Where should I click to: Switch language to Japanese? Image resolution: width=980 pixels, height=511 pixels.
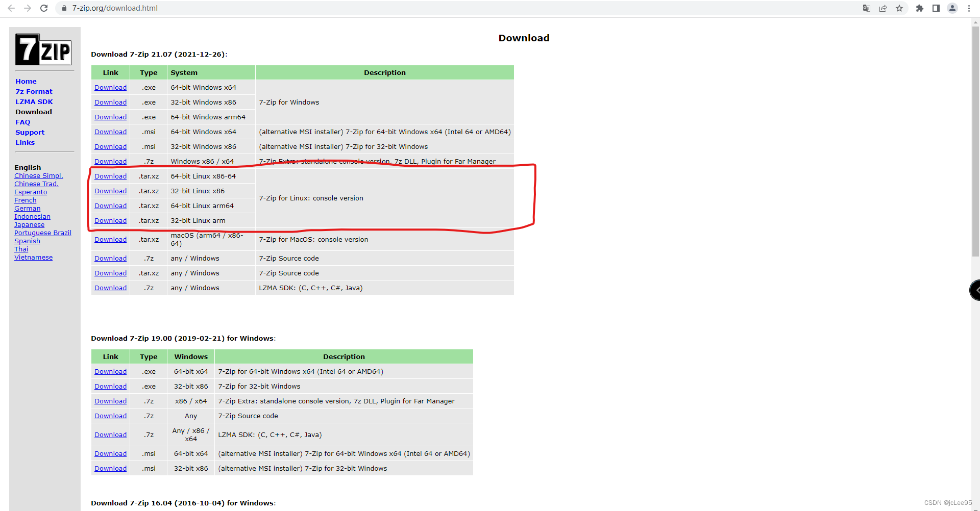coord(29,225)
